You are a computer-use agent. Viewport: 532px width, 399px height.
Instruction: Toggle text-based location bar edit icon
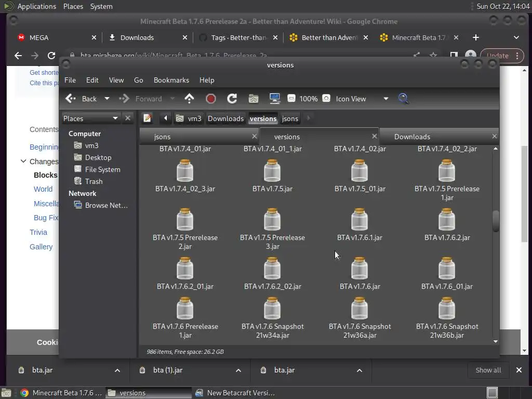[148, 118]
